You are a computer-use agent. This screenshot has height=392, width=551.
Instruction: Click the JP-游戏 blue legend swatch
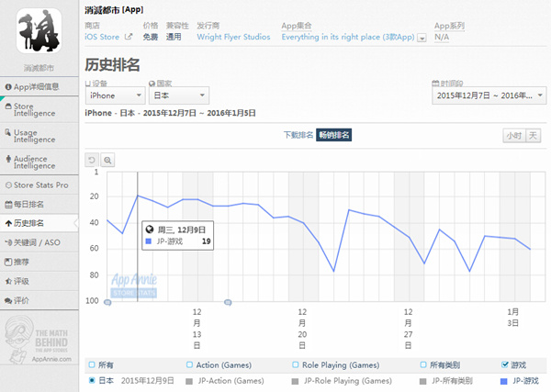coord(503,381)
